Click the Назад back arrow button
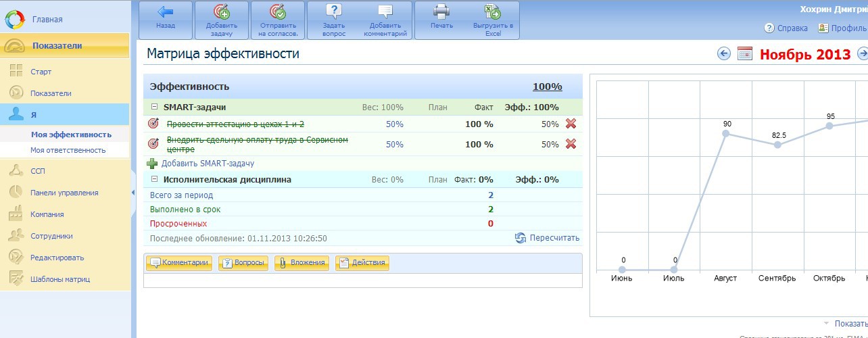 click(166, 20)
